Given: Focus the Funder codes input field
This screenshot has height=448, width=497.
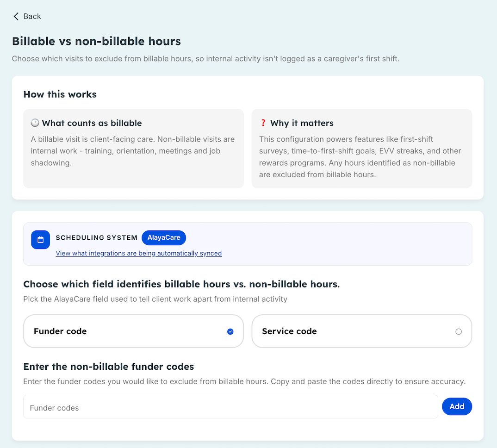Looking at the screenshot, I should (230, 407).
